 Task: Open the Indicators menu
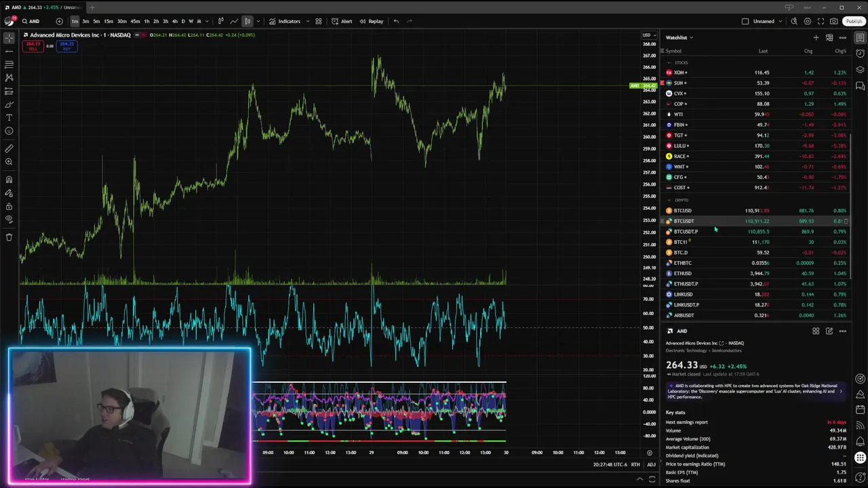[285, 21]
